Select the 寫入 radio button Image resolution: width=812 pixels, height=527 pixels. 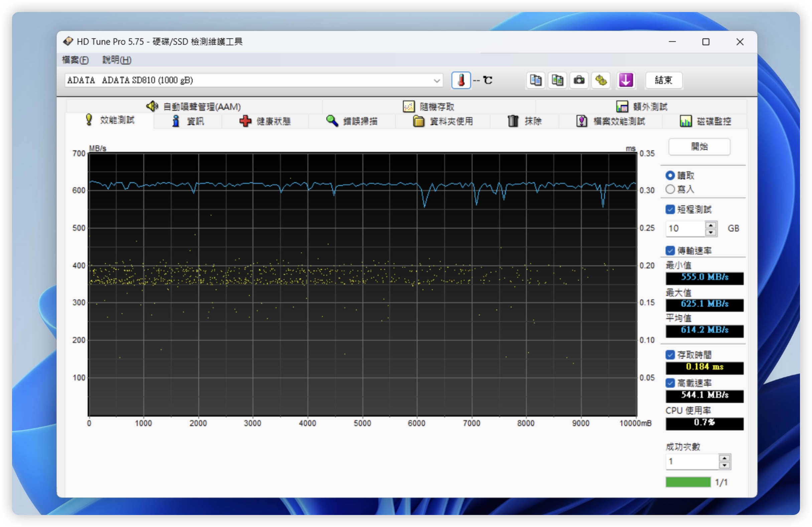pos(670,189)
